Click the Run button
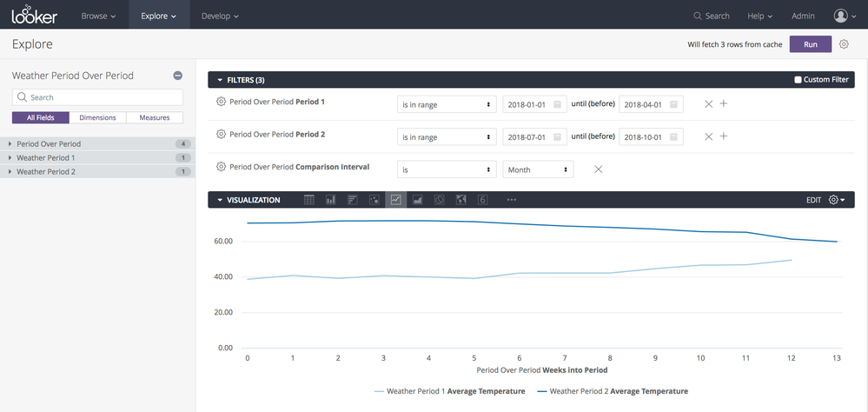This screenshot has width=868, height=412. pos(811,44)
